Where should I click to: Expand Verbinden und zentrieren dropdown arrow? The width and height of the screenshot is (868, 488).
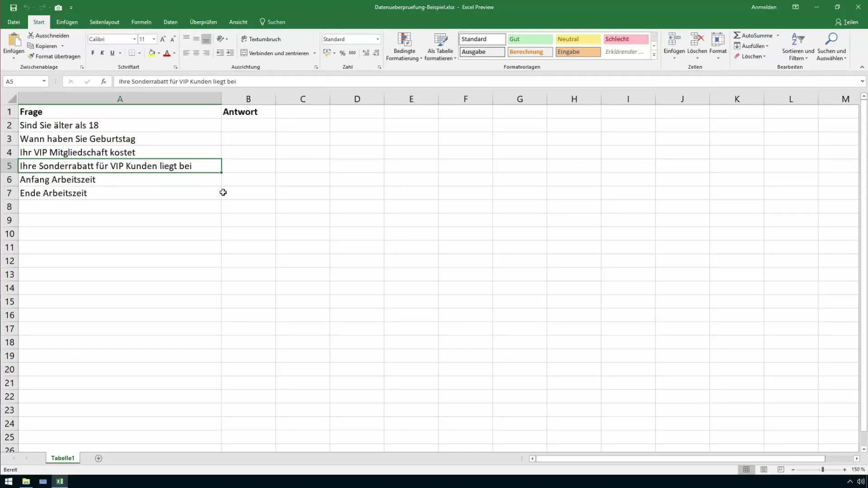click(x=315, y=53)
